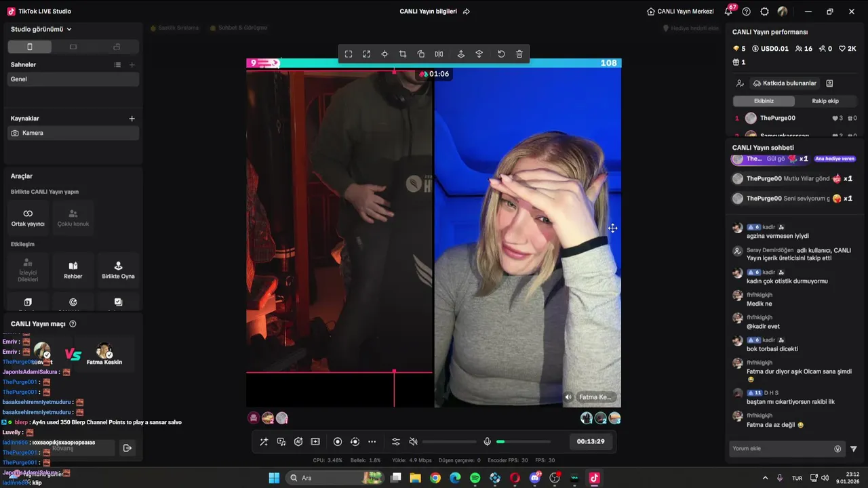Open the three-dots more options in the control bar
This screenshot has width=868, height=488.
pos(372,442)
